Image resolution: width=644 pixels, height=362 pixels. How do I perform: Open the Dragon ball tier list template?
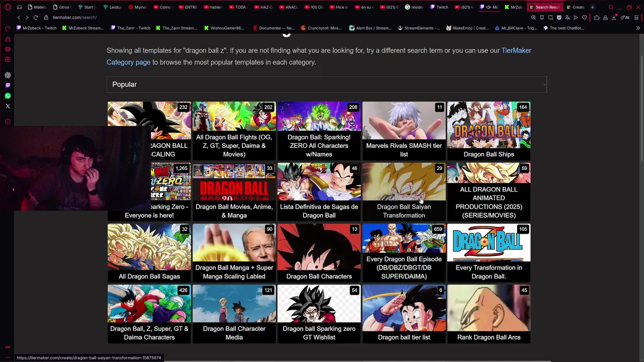pos(404,314)
